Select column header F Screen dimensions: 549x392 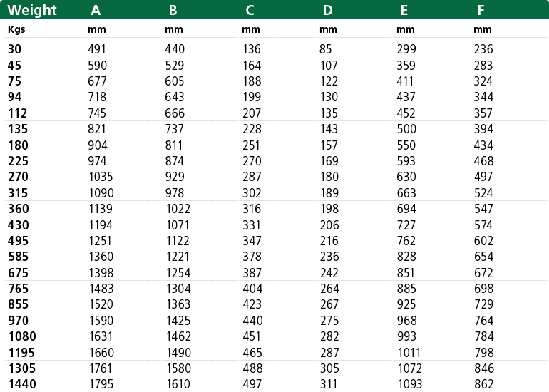tap(481, 10)
